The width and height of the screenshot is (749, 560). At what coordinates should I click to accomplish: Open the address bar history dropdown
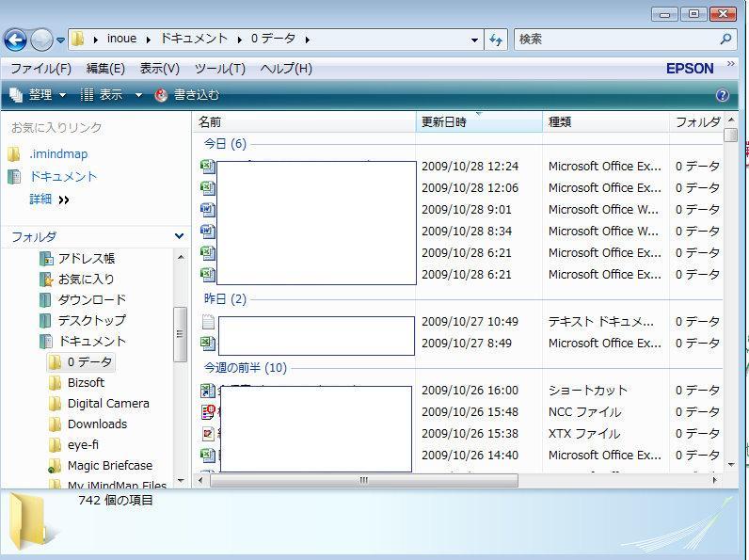(474, 40)
